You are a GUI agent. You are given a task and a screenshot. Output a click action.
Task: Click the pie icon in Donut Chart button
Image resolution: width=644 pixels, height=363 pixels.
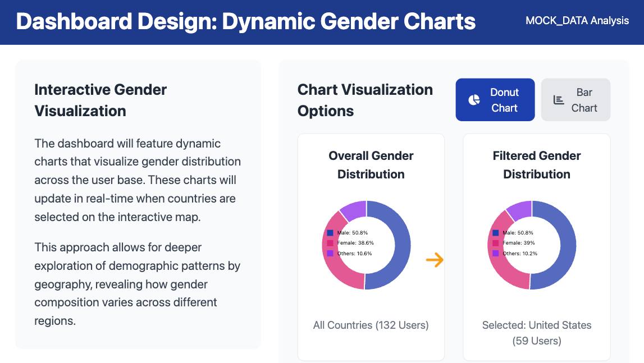[x=474, y=100]
